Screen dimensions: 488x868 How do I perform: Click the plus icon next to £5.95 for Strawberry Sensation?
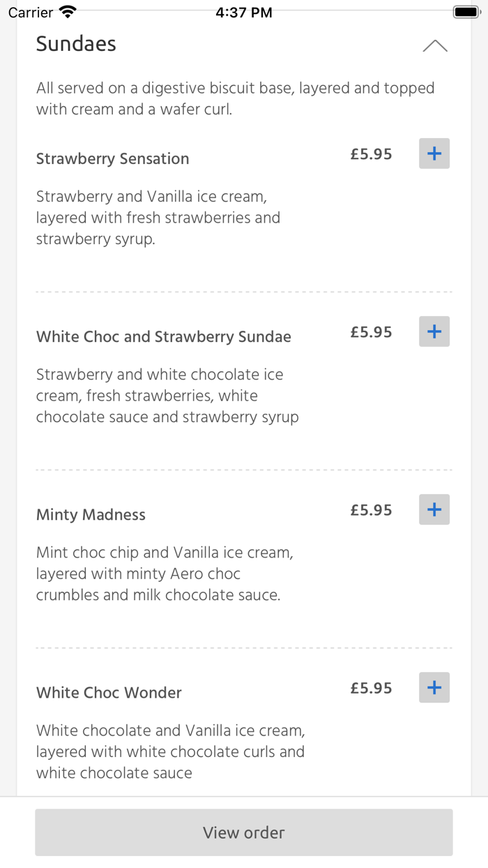434,154
